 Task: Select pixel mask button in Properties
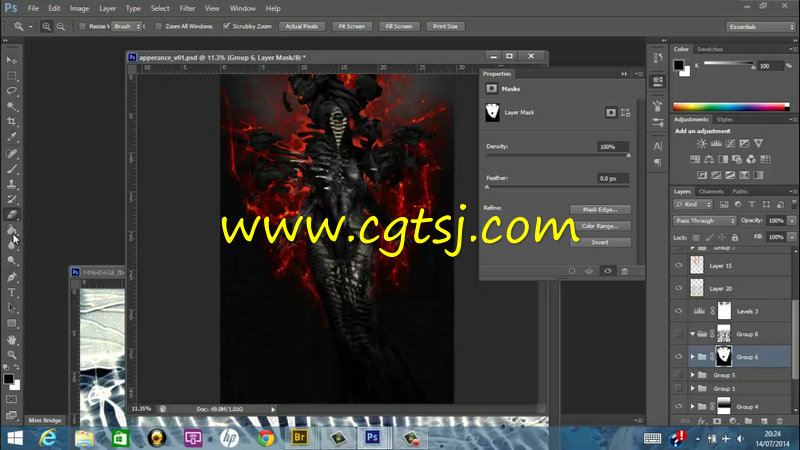pyautogui.click(x=611, y=113)
